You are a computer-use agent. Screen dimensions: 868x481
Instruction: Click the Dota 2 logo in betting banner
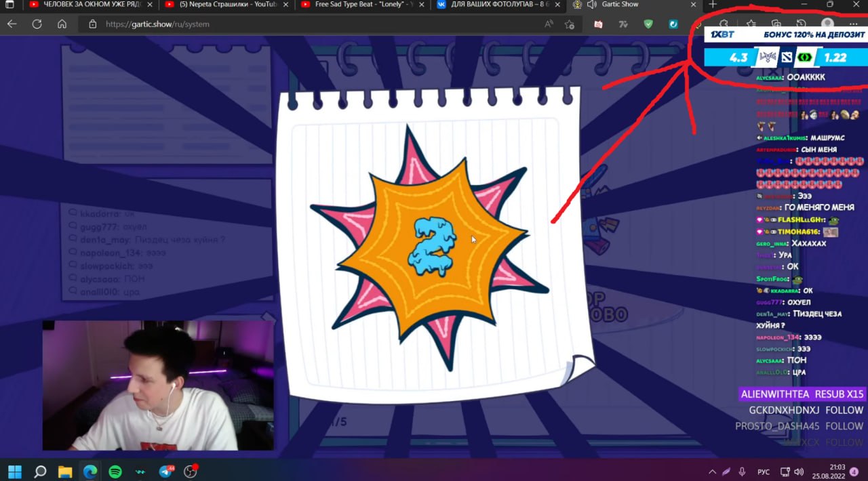click(786, 58)
